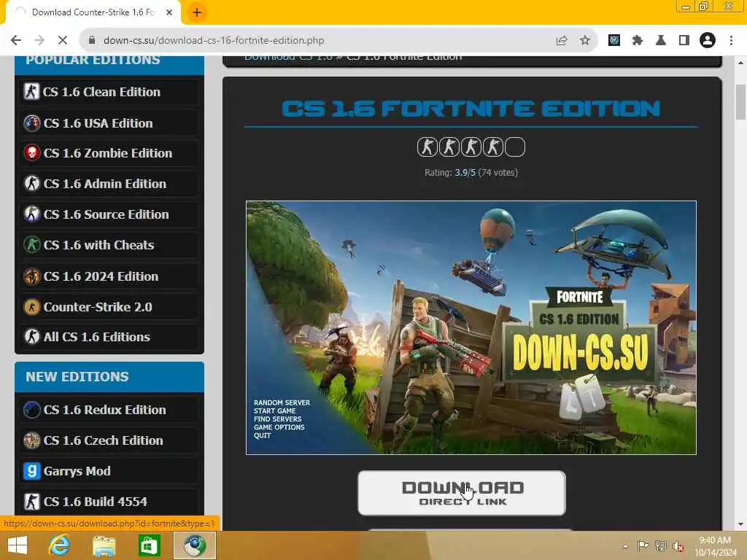Click the page vertical scrollbar thumb
Screen dimensions: 747x560
(x=740, y=102)
